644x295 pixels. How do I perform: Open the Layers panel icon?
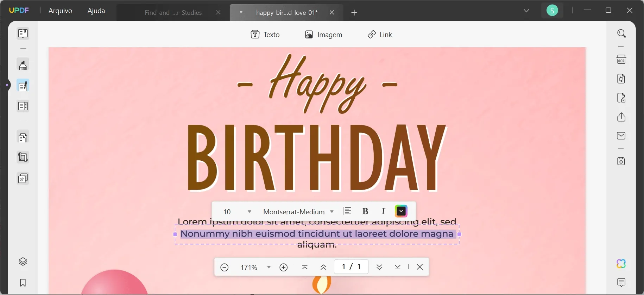point(23,262)
